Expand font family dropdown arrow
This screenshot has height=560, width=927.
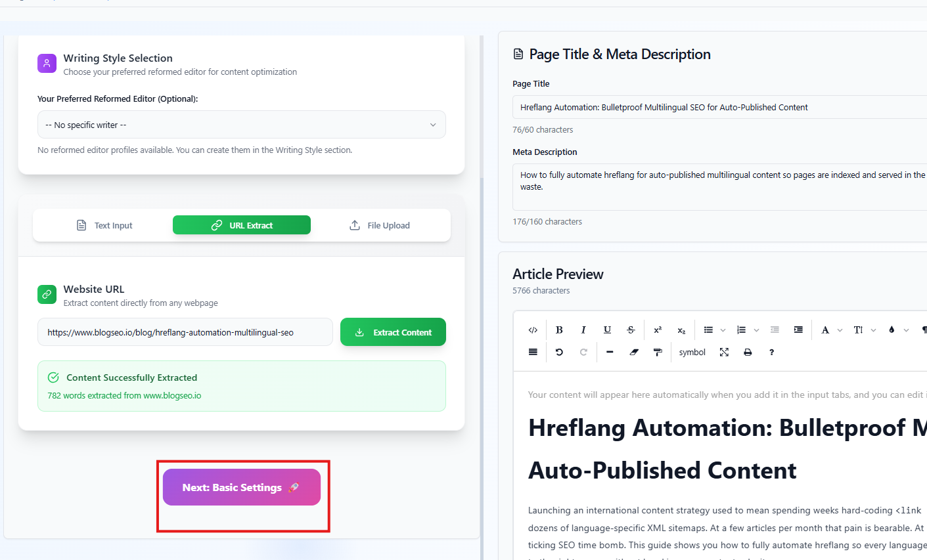tap(840, 330)
